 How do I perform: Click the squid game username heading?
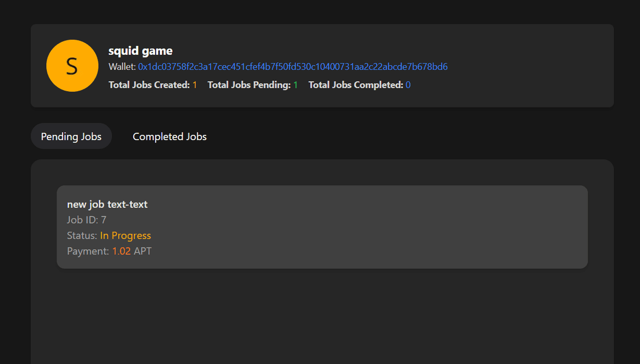pyautogui.click(x=140, y=51)
